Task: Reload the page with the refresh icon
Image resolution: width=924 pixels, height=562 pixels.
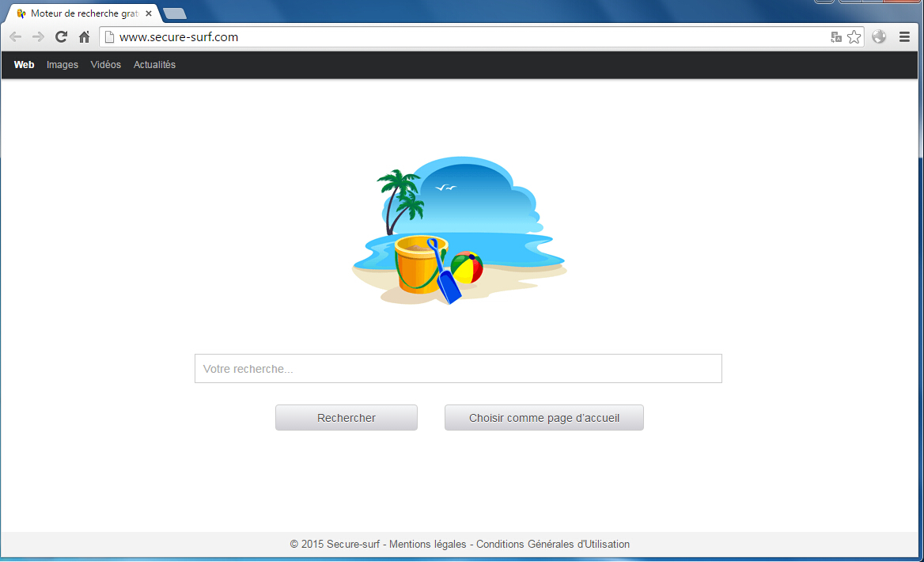Action: click(61, 37)
